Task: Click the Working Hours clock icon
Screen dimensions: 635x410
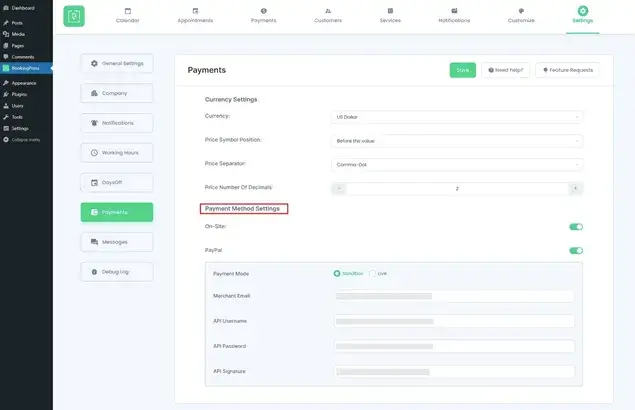Action: [94, 153]
